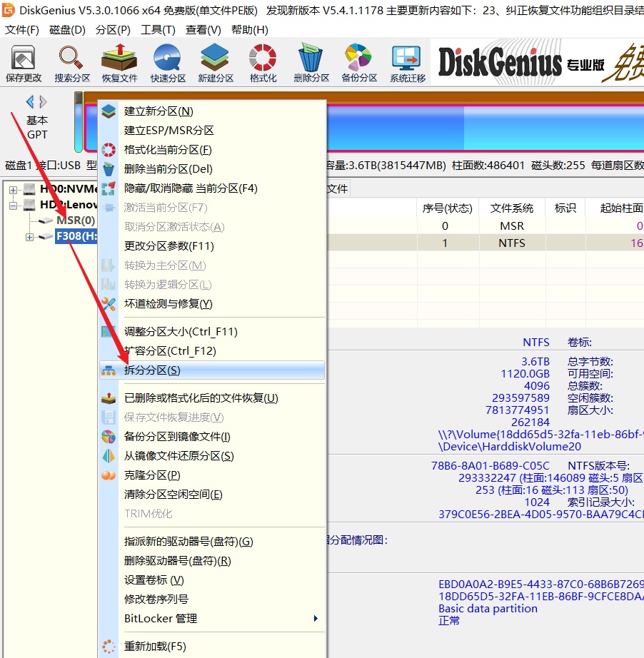Click the 重新加载 refresh icon in the menu
The image size is (644, 658).
[x=109, y=647]
